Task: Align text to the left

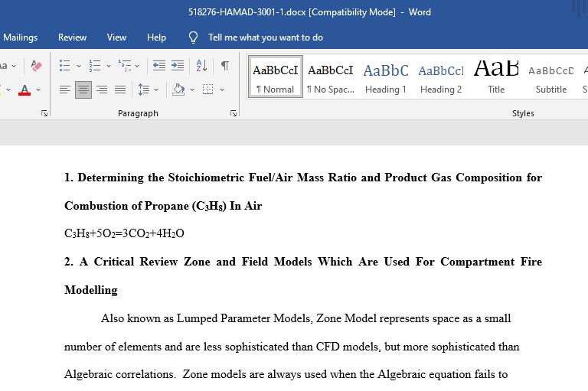Action: 65,90
